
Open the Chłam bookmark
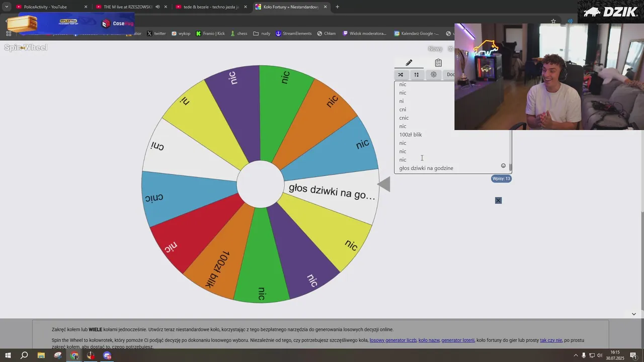[x=327, y=34]
